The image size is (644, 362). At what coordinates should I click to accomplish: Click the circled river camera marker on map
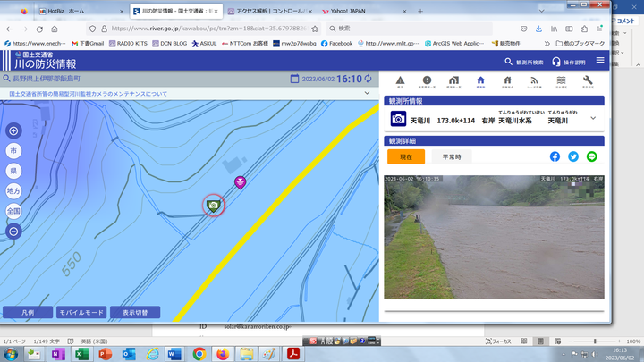pos(214,205)
